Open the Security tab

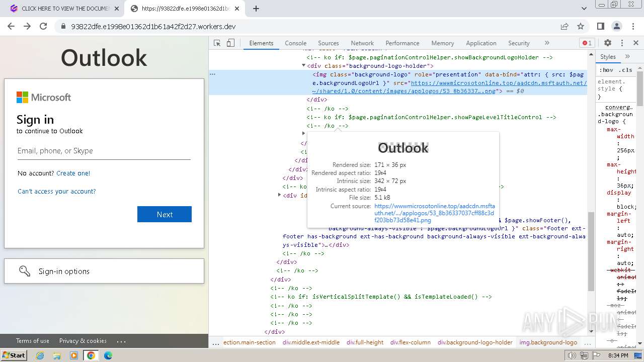519,43
